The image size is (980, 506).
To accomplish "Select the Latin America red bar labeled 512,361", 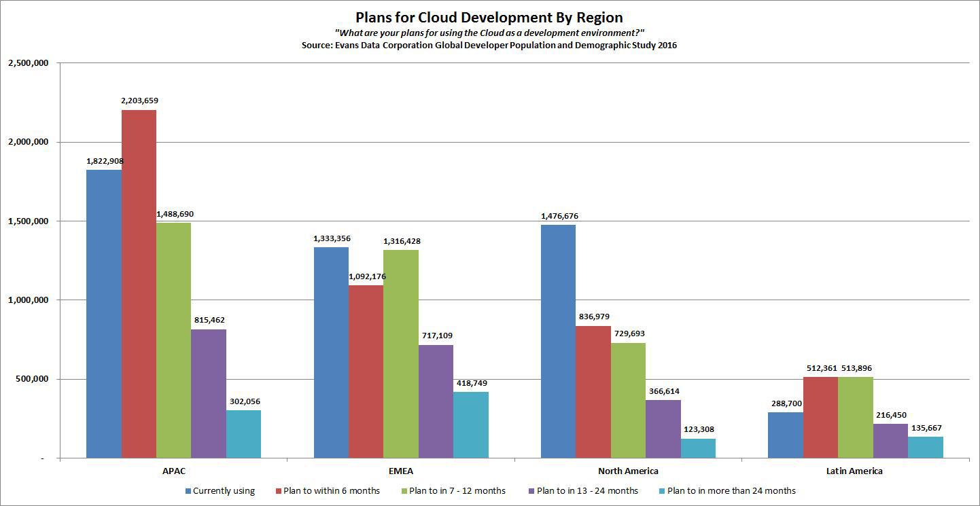I will tap(820, 418).
